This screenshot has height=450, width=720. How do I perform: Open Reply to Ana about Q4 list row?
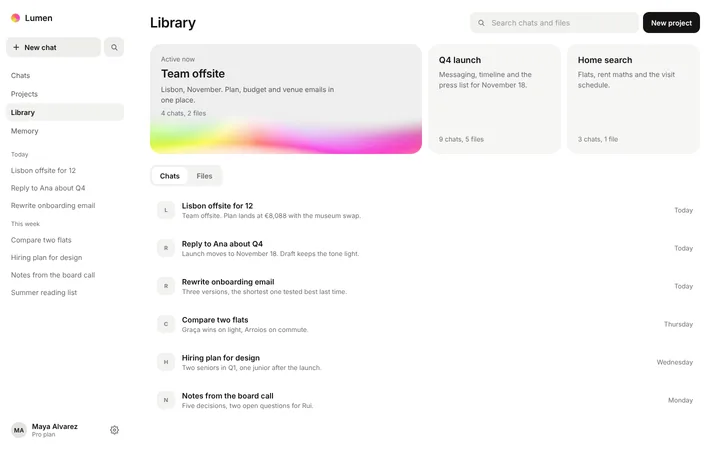point(425,248)
